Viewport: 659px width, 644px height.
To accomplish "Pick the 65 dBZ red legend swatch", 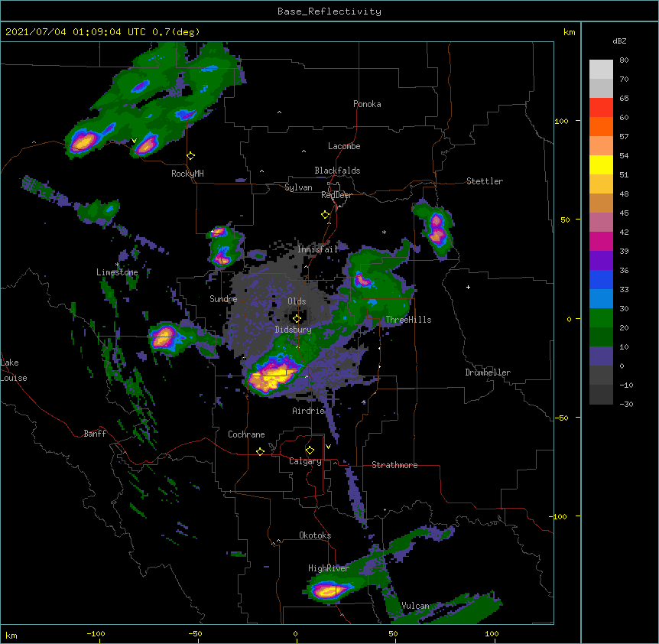I will click(601, 108).
